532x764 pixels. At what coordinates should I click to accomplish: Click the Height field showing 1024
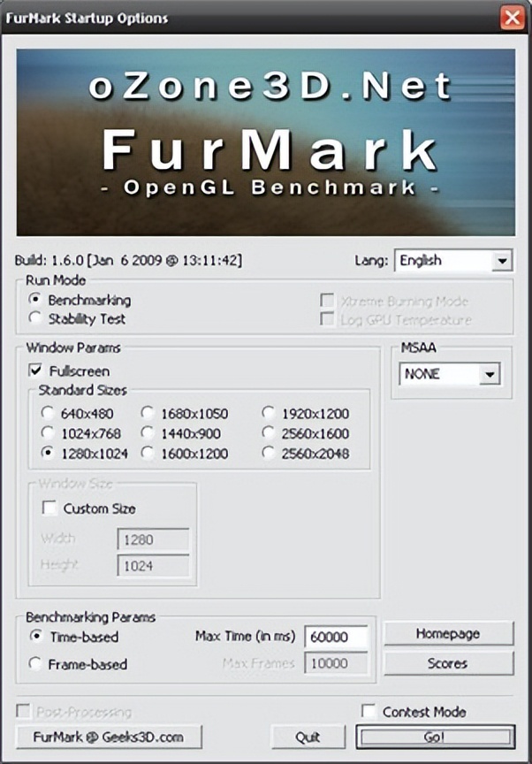pos(153,566)
